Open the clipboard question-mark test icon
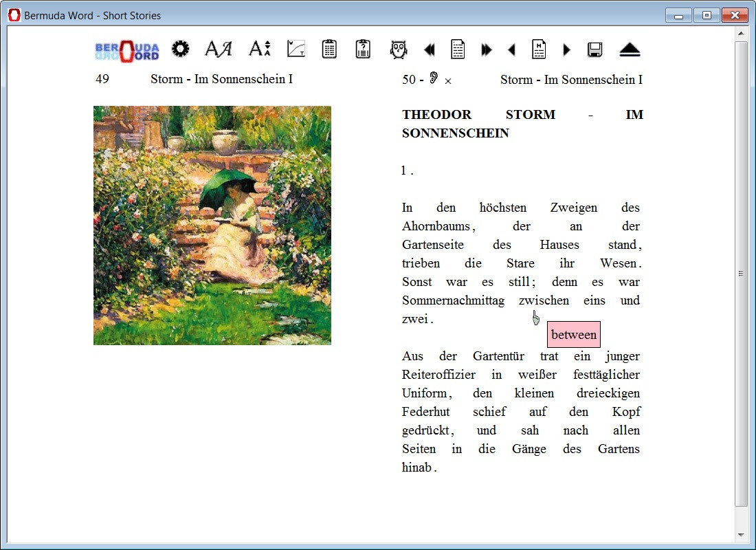Image resolution: width=756 pixels, height=550 pixels. pos(363,49)
